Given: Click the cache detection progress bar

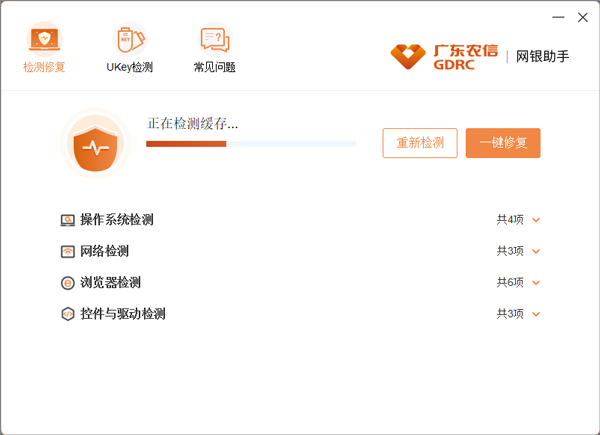Looking at the screenshot, I should click(251, 144).
